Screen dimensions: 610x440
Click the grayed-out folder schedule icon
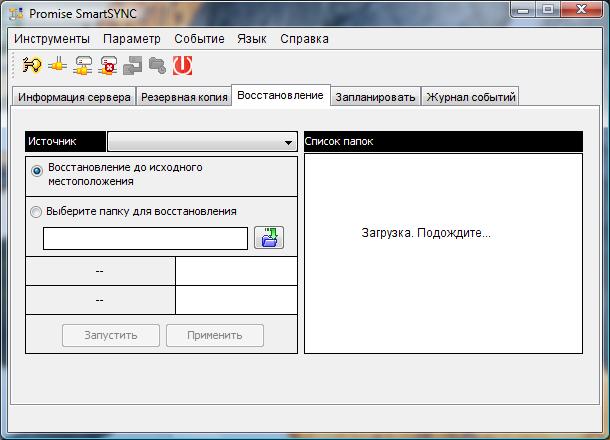pyautogui.click(x=158, y=65)
